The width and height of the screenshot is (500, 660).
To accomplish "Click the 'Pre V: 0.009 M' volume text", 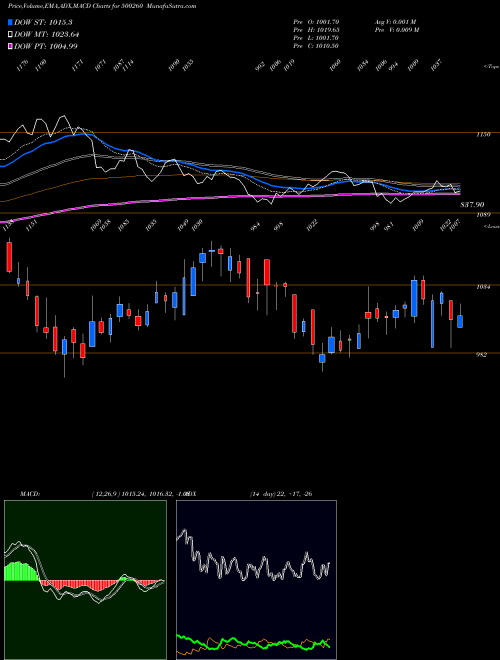I will [x=396, y=30].
